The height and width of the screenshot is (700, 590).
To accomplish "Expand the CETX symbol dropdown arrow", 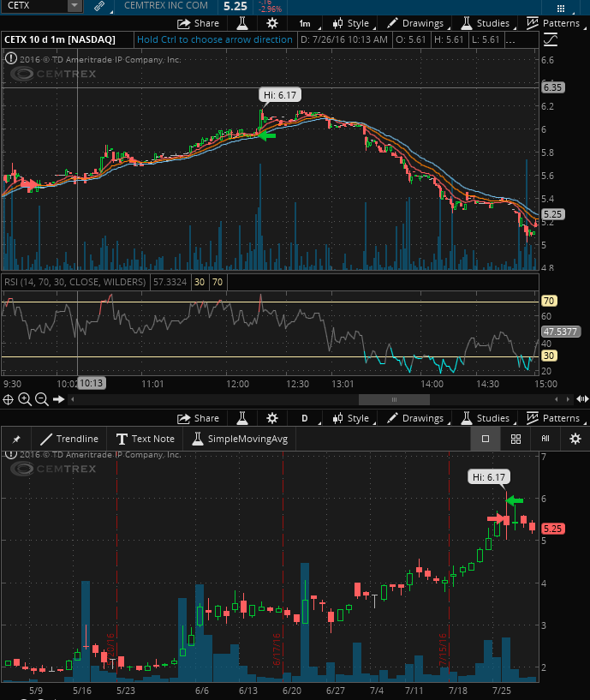I will click(x=74, y=6).
